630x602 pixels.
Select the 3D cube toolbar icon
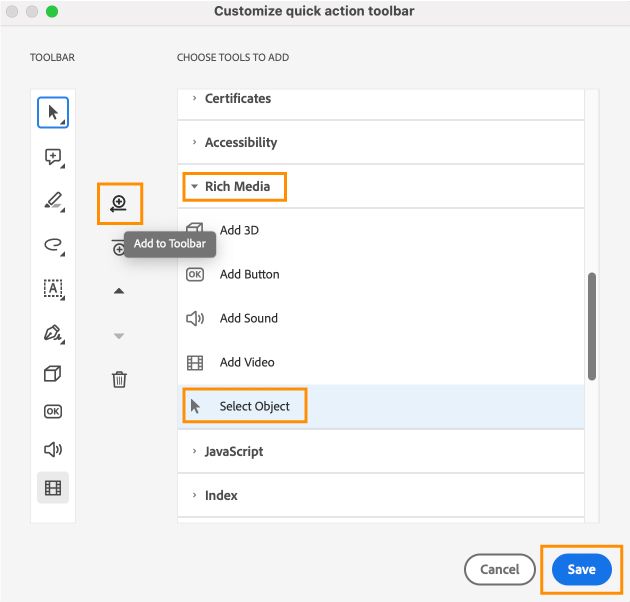53,374
